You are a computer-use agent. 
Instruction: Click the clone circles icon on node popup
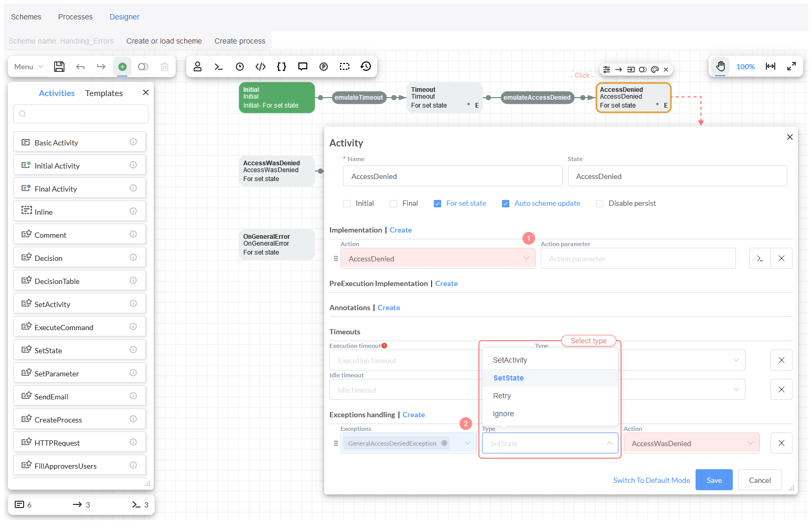point(643,69)
